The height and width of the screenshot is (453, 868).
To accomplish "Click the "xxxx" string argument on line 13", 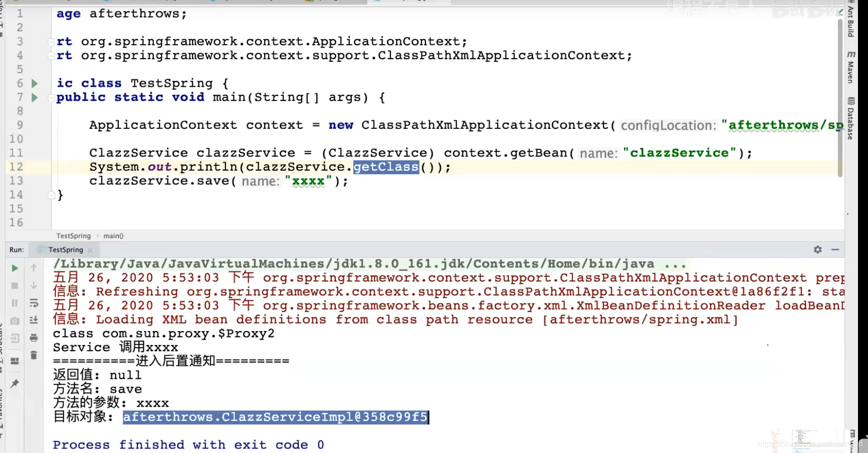I will pos(308,181).
